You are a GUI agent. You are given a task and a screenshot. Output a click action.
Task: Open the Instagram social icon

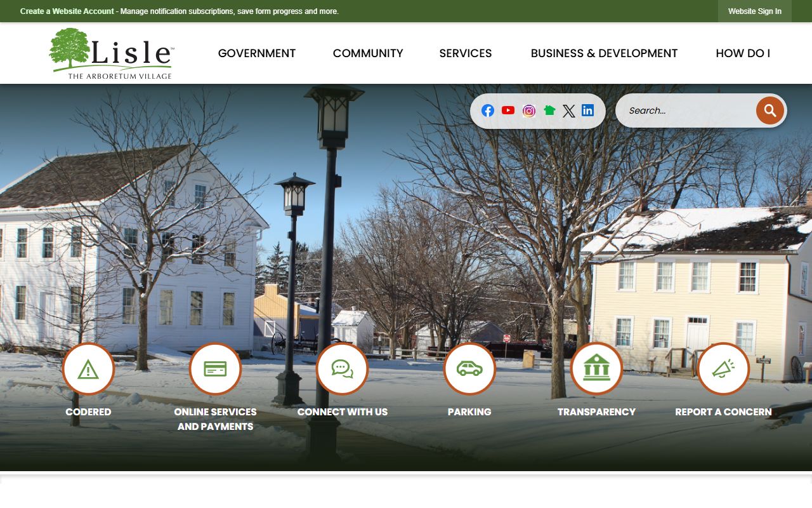529,111
